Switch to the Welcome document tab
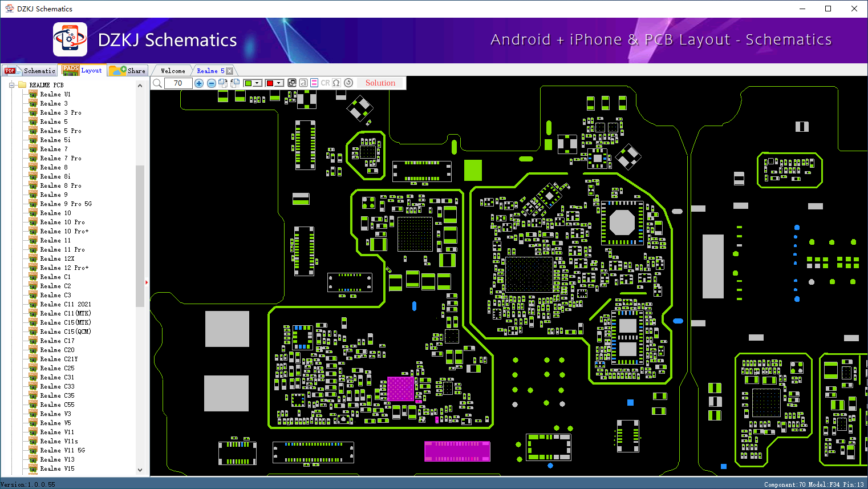868x489 pixels. click(x=173, y=71)
